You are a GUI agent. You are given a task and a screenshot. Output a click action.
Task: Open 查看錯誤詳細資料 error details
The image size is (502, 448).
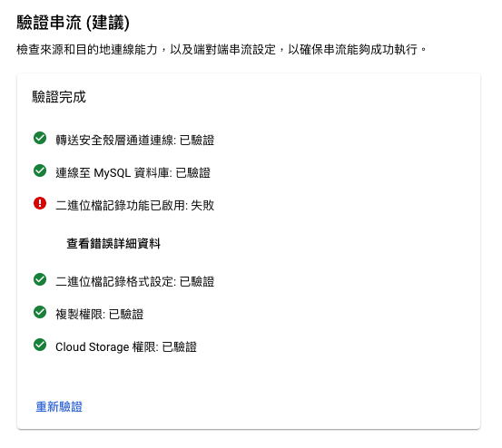point(113,243)
